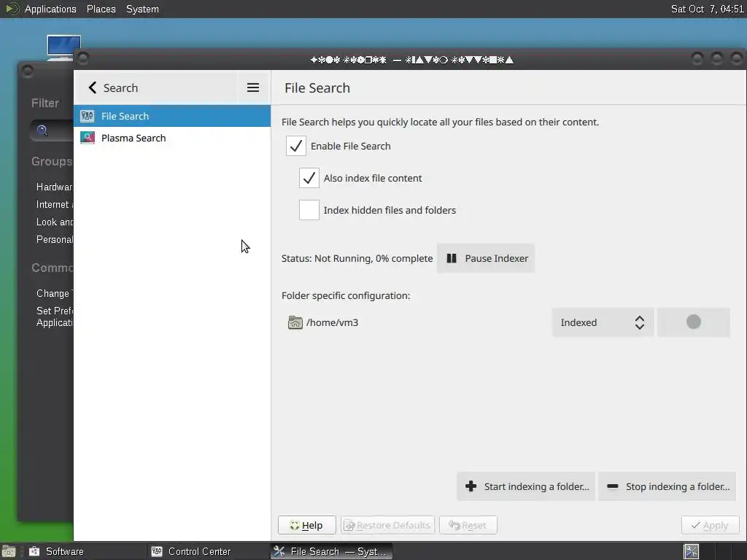The width and height of the screenshot is (747, 560).
Task: Open Internet group in Control Center window
Action: pos(54,204)
